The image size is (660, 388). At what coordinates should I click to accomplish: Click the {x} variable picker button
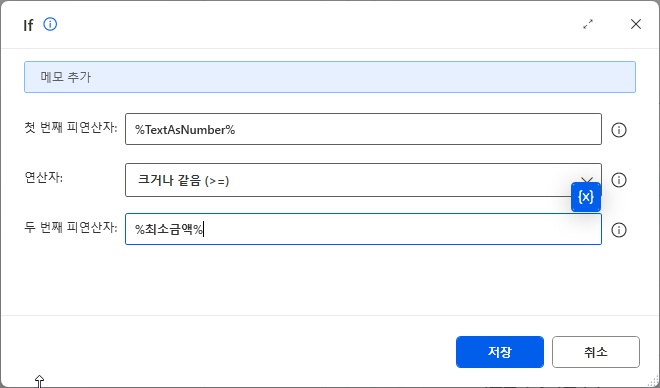tap(586, 197)
